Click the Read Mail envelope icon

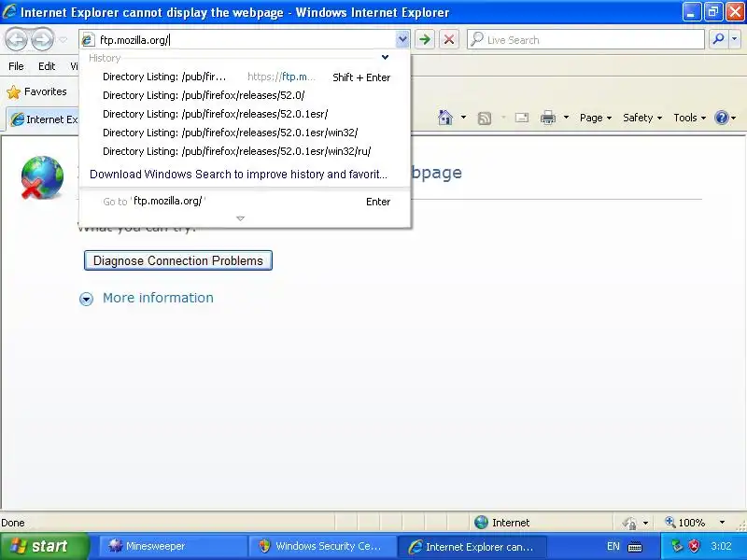(x=522, y=118)
